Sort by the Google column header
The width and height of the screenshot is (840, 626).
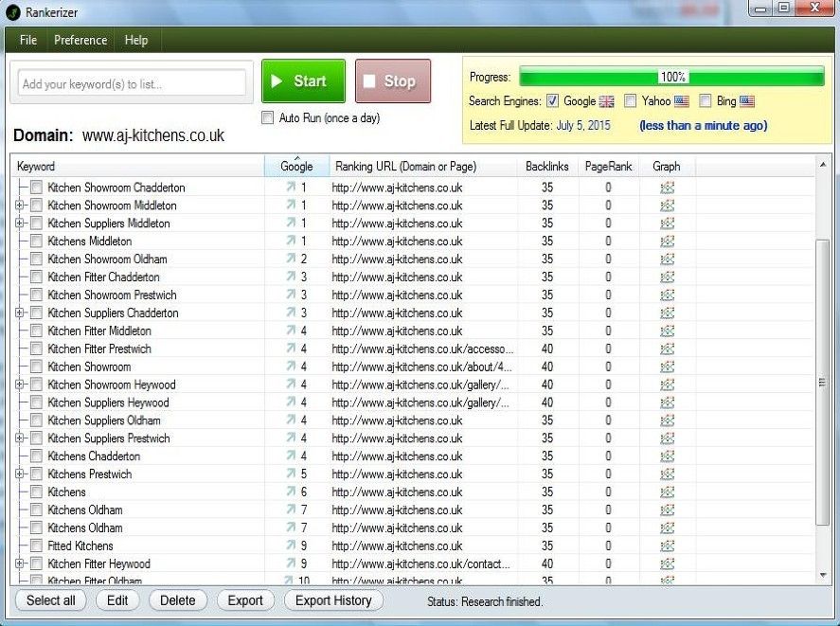coord(296,166)
